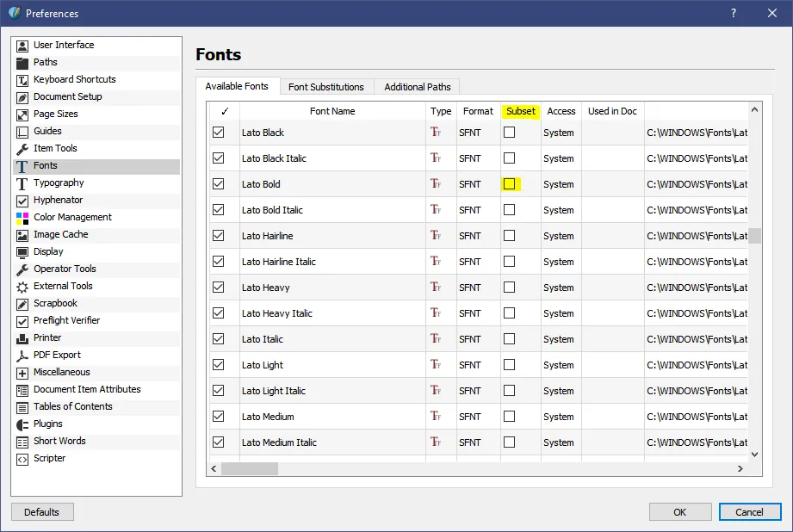Select the Fonts T icon
This screenshot has width=793, height=532.
pos(22,166)
